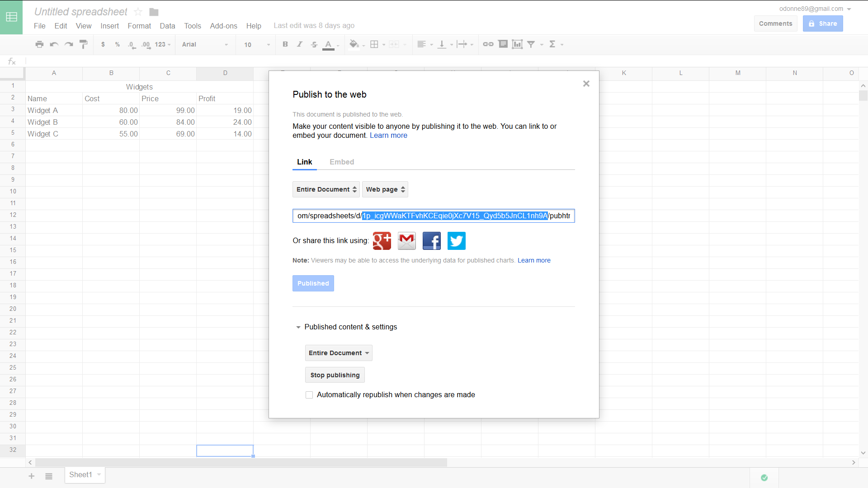
Task: Share link via Facebook
Action: pos(432,241)
